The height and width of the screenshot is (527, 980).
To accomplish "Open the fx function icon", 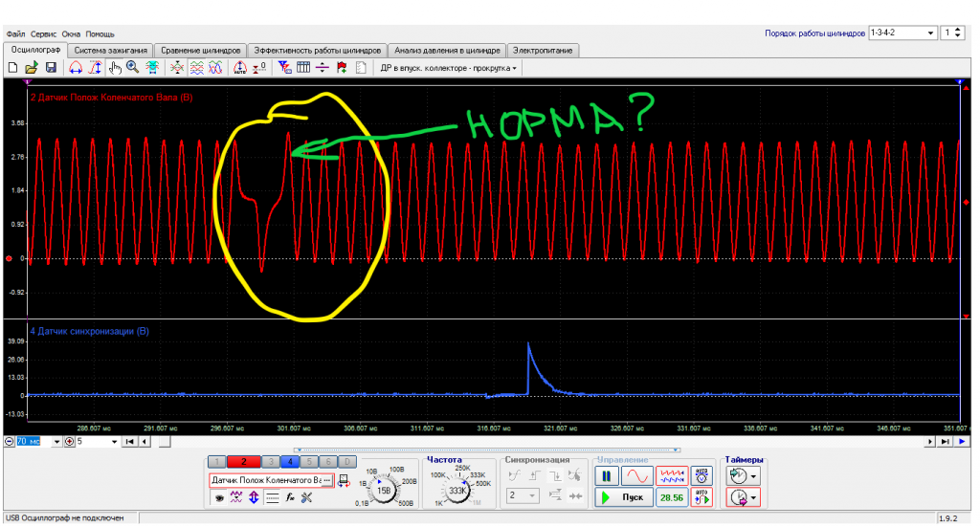I will point(289,497).
